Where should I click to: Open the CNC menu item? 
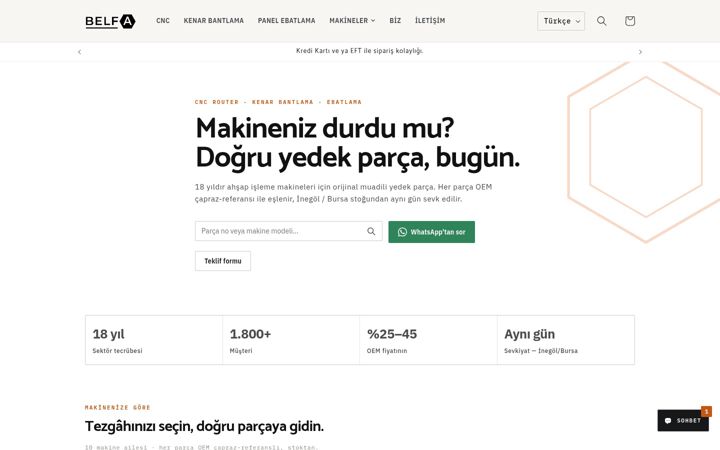point(163,21)
